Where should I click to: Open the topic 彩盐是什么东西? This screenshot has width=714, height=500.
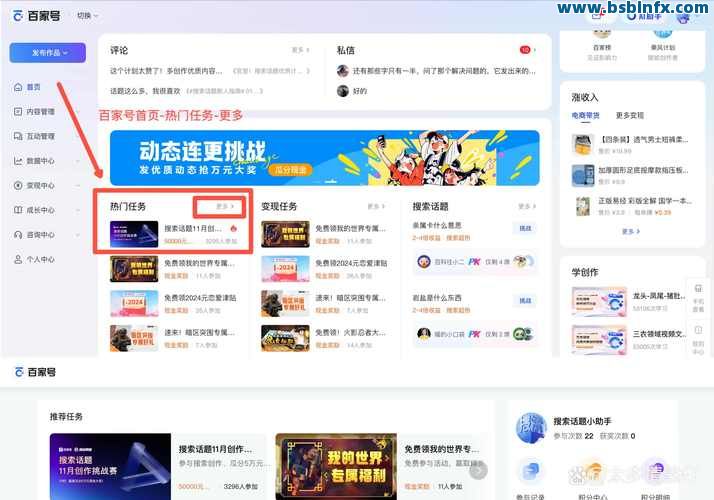(437, 297)
